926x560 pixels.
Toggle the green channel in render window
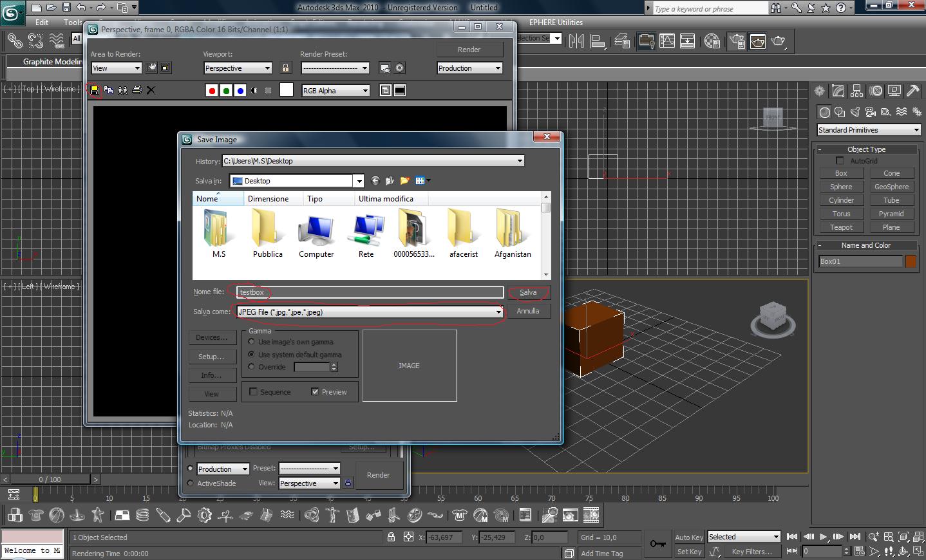click(x=226, y=91)
